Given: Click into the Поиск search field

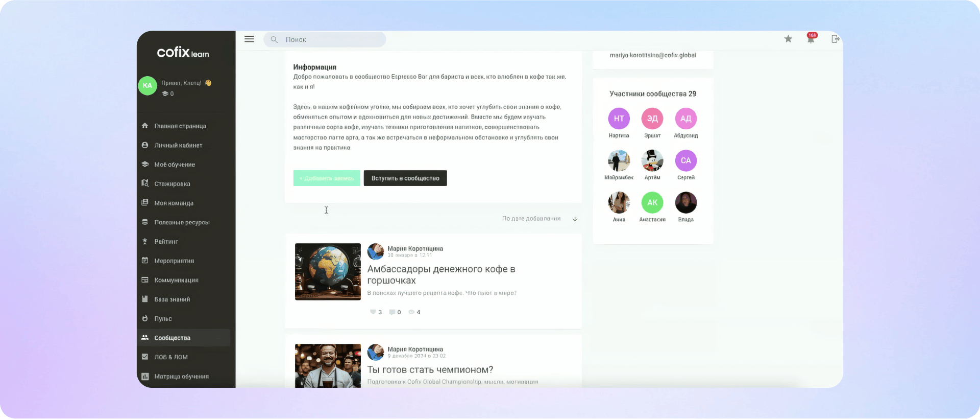Looking at the screenshot, I should [x=332, y=40].
